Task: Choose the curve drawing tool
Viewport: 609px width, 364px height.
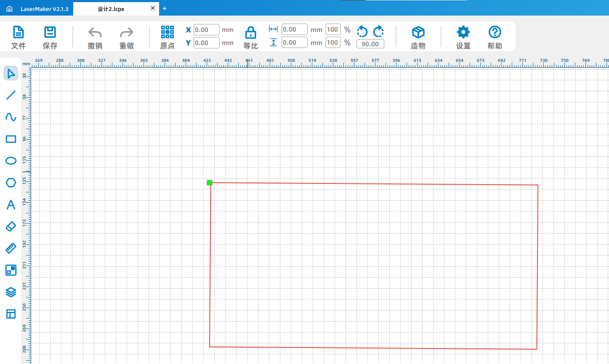Action: 11,117
